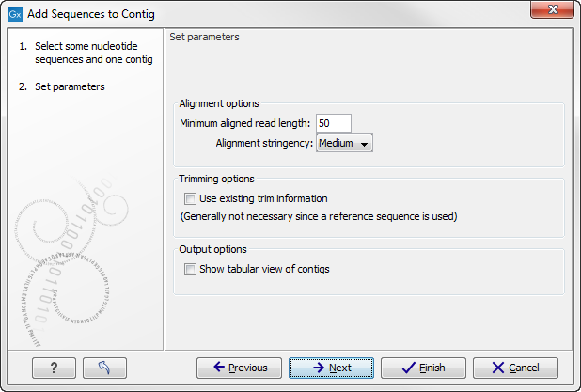Viewport: 581px width, 392px height.
Task: Click the Alignment options group label
Action: click(x=219, y=103)
